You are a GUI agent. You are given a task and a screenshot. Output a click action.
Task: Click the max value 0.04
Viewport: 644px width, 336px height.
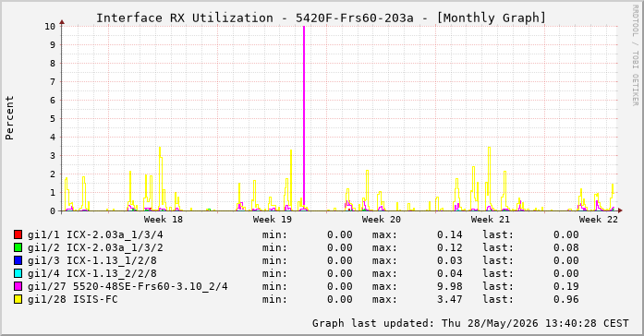(450, 273)
